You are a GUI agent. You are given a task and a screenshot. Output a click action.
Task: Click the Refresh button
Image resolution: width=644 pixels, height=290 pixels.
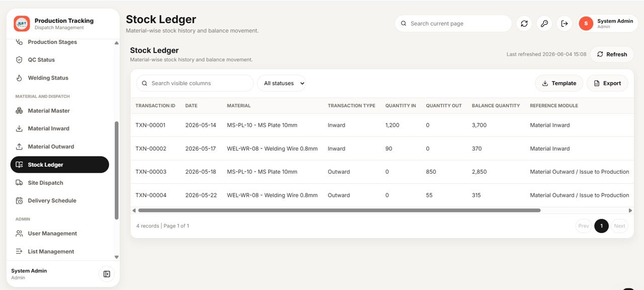pos(612,54)
